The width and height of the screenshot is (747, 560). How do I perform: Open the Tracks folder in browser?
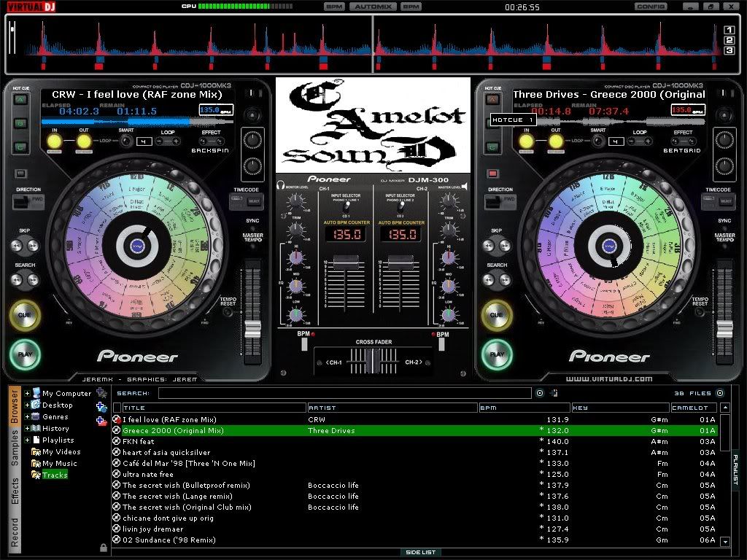50,475
